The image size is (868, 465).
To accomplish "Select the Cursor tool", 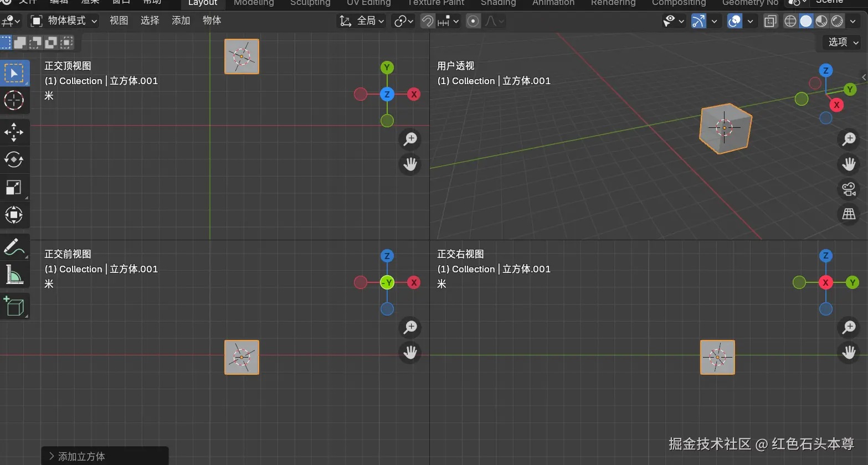I will 14,101.
